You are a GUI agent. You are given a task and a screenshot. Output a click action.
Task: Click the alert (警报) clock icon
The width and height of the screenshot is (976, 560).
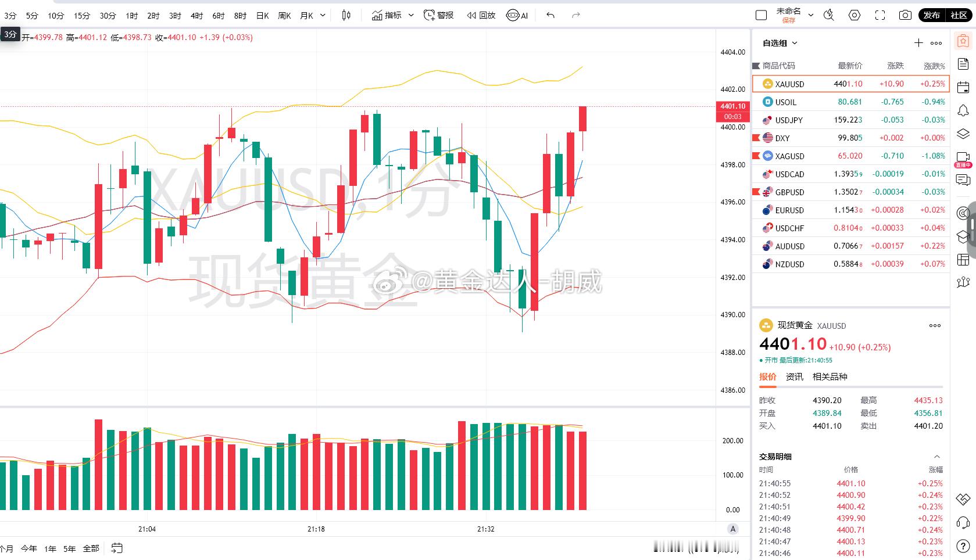coord(430,15)
